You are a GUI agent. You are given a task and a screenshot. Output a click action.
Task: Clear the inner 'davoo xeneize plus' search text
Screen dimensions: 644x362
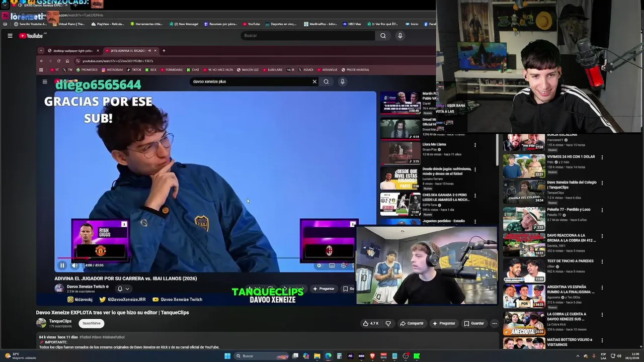tap(314, 81)
